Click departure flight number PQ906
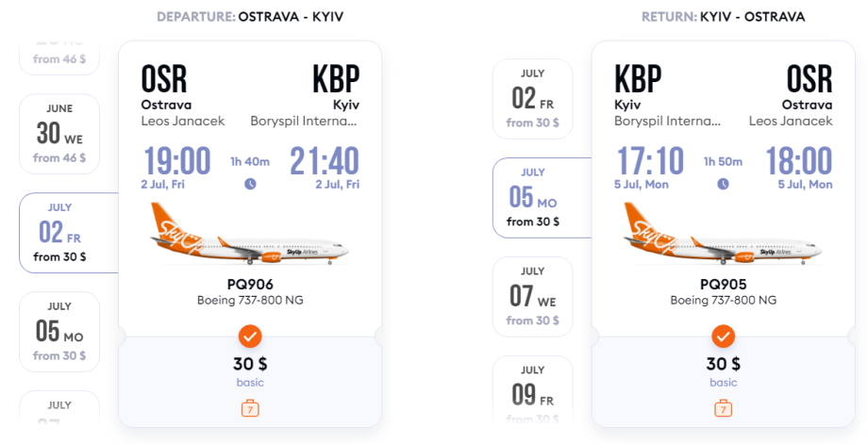 [x=250, y=284]
